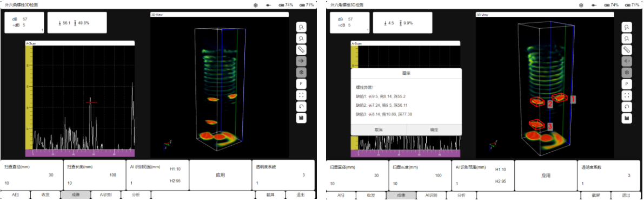Click 取消 in the 提示 dialog

(379, 129)
